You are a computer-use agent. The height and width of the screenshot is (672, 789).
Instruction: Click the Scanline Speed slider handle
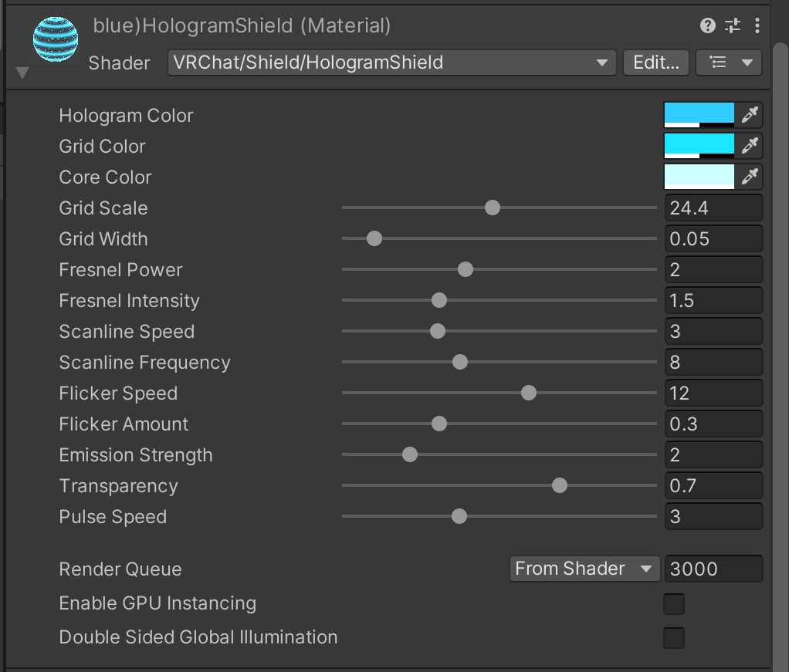coord(437,331)
